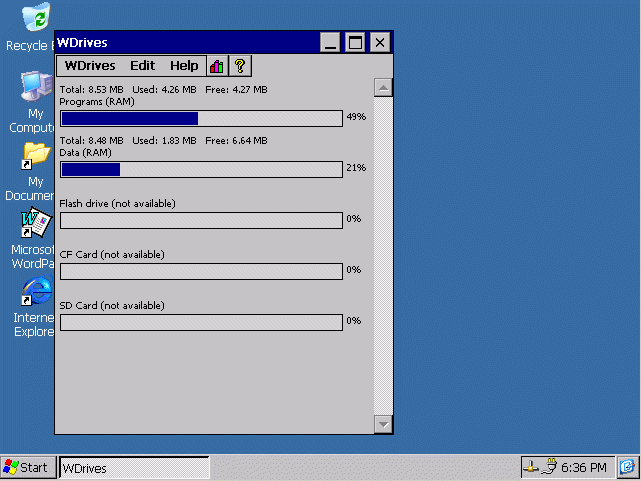The height and width of the screenshot is (481, 641).
Task: Select the My Computer desktop icon
Action: 36,88
